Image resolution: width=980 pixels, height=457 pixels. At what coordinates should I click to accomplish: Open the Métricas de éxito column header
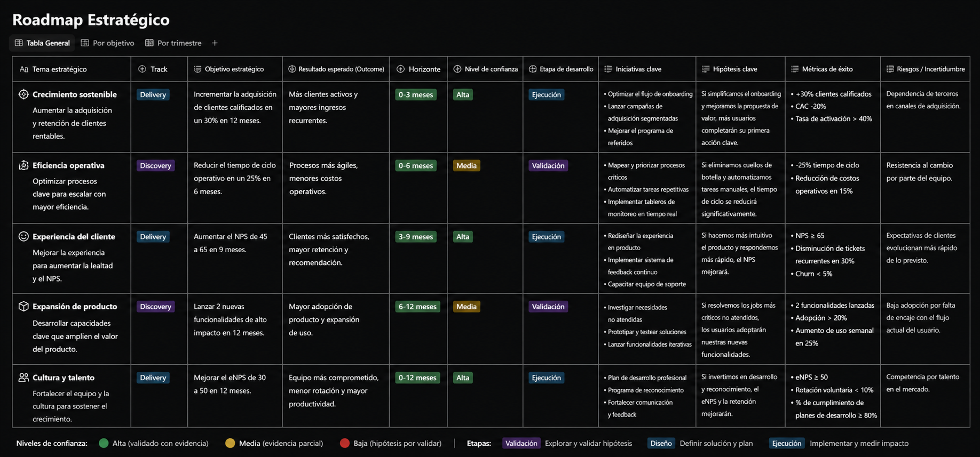833,69
